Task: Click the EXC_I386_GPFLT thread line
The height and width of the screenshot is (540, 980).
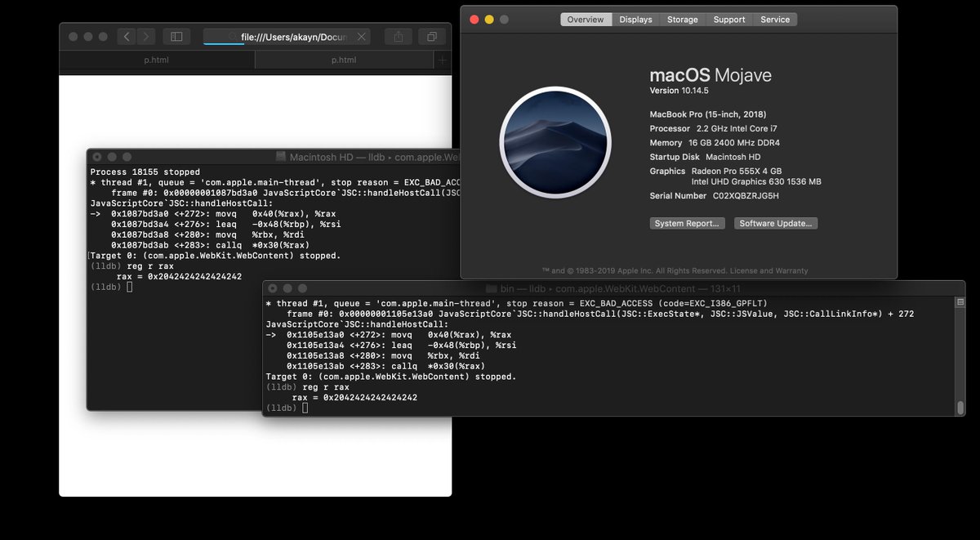Action: [516, 303]
